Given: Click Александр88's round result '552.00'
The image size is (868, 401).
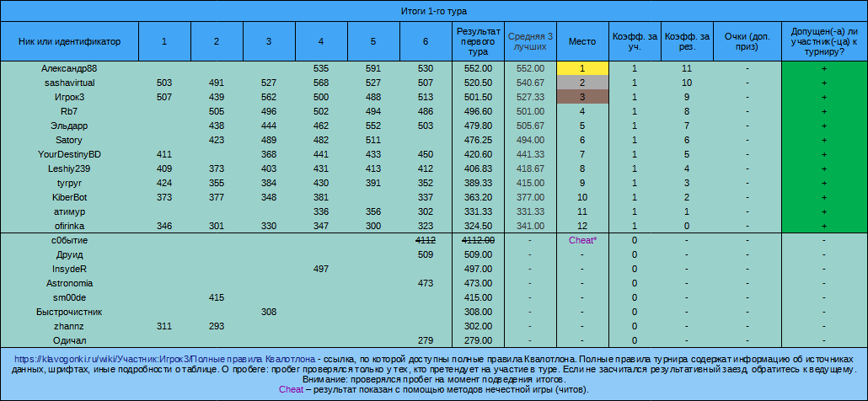Looking at the screenshot, I should tap(477, 68).
